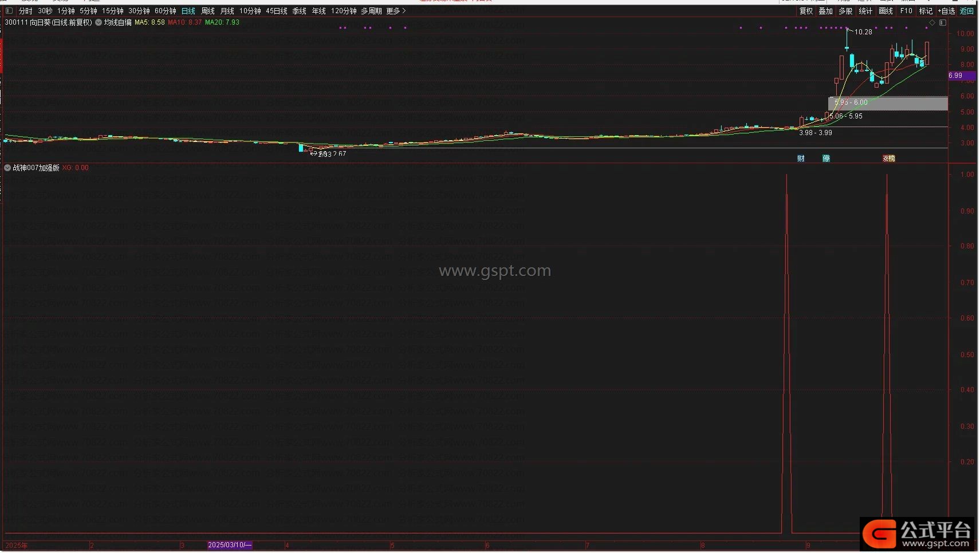Click the 涨榜 marker below the candlesticks
Image resolution: width=980 pixels, height=553 pixels.
click(x=888, y=159)
